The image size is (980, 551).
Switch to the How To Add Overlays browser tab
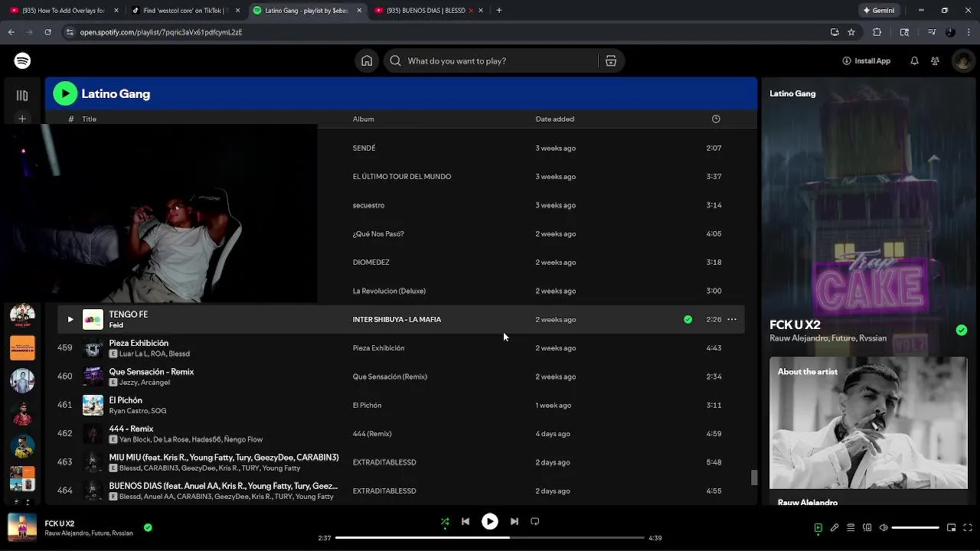[64, 11]
